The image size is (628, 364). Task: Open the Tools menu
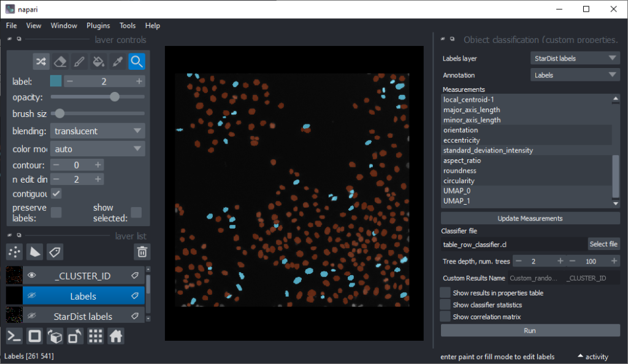[128, 26]
